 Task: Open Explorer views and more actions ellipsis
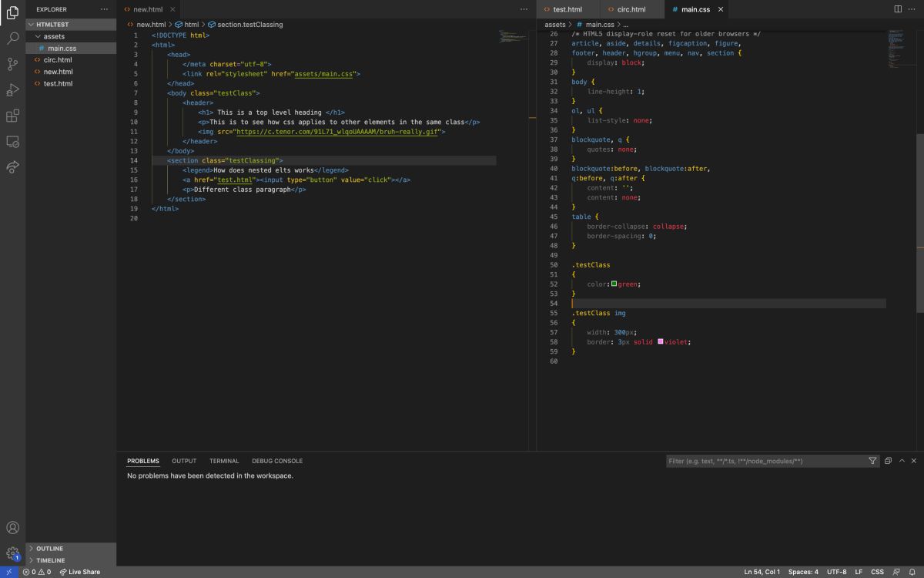(104, 9)
